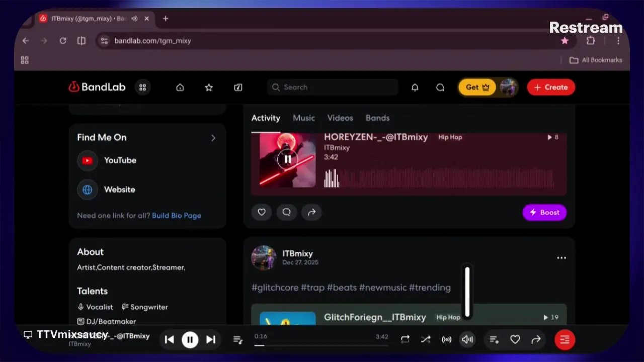Go back in Chrome browser

coord(26,41)
